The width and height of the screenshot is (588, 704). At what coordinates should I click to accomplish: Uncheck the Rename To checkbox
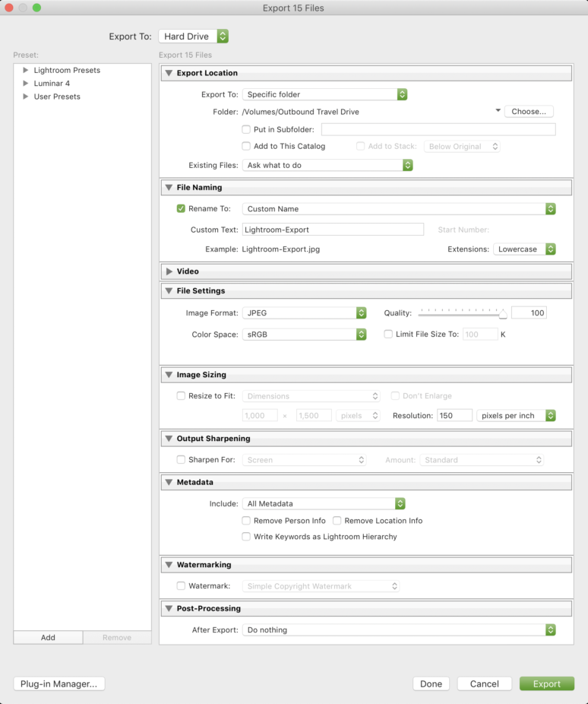pyautogui.click(x=181, y=208)
